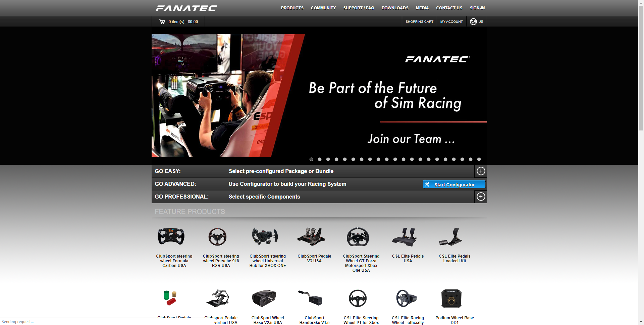Open CSL Elite Pedals Loadcell Kit image
644x325 pixels.
click(451, 237)
